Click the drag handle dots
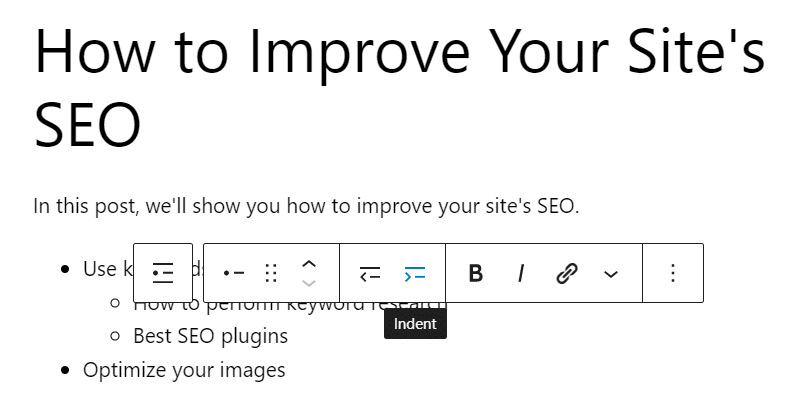The image size is (803, 408). click(271, 273)
